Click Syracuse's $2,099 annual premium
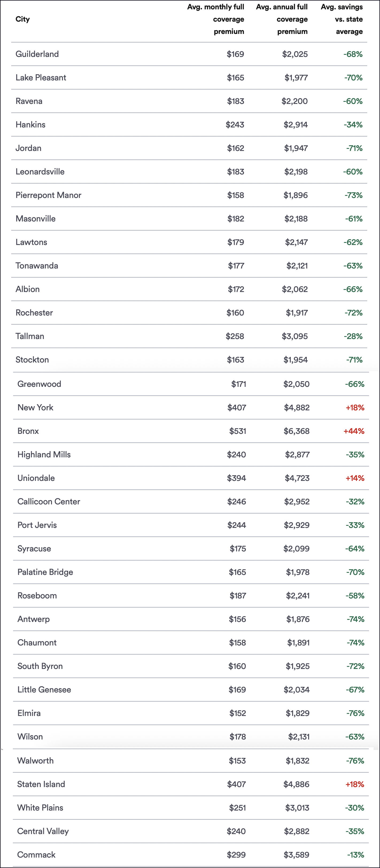 296,548
